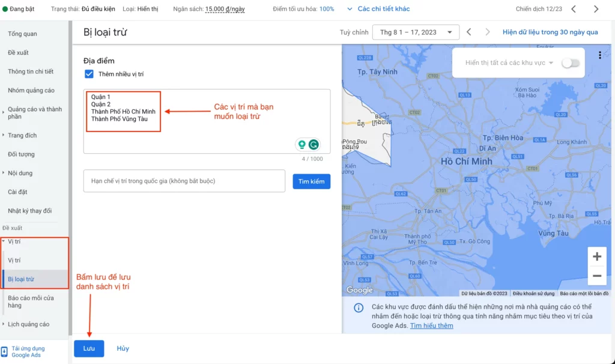615x364 pixels.
Task: Click the map zoom out minus button
Action: coord(596,276)
